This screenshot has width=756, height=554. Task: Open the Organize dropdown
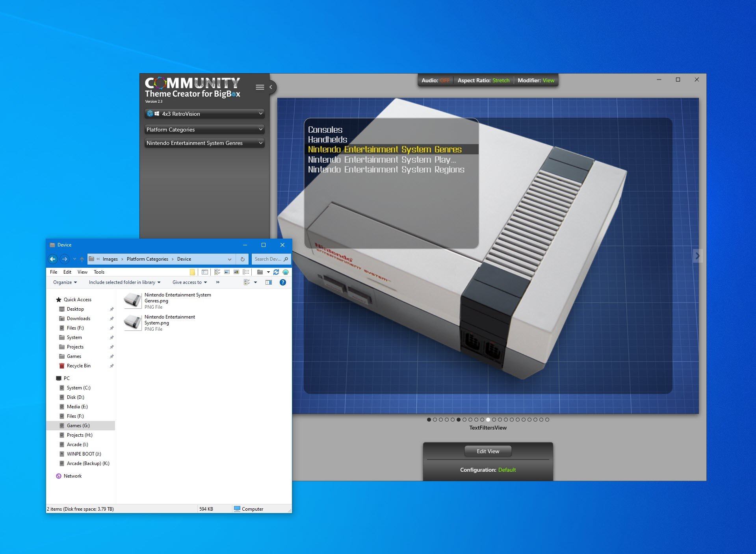click(65, 282)
